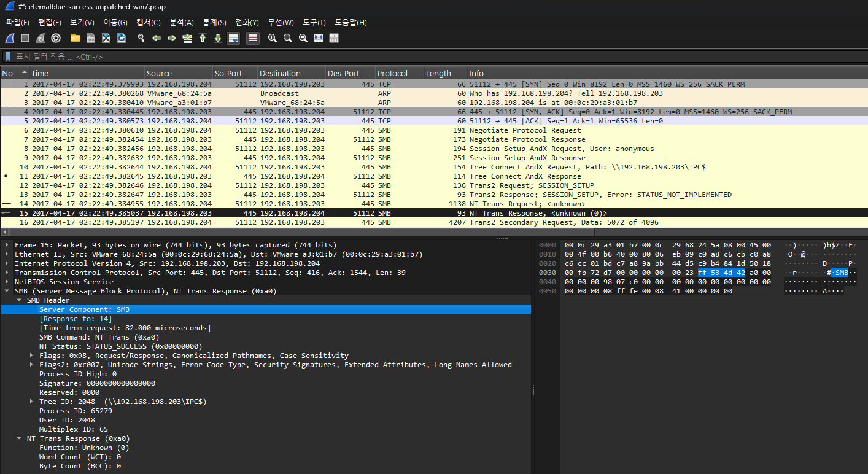This screenshot has height=474, width=868.
Task: Toggle packet list colorization
Action: (252, 38)
